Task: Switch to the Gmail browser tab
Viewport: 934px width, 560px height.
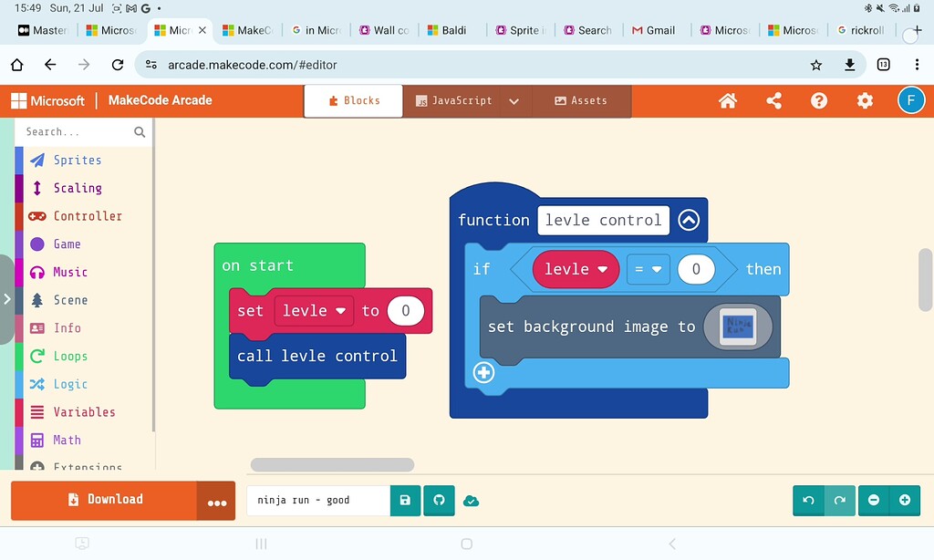Action: (x=654, y=30)
